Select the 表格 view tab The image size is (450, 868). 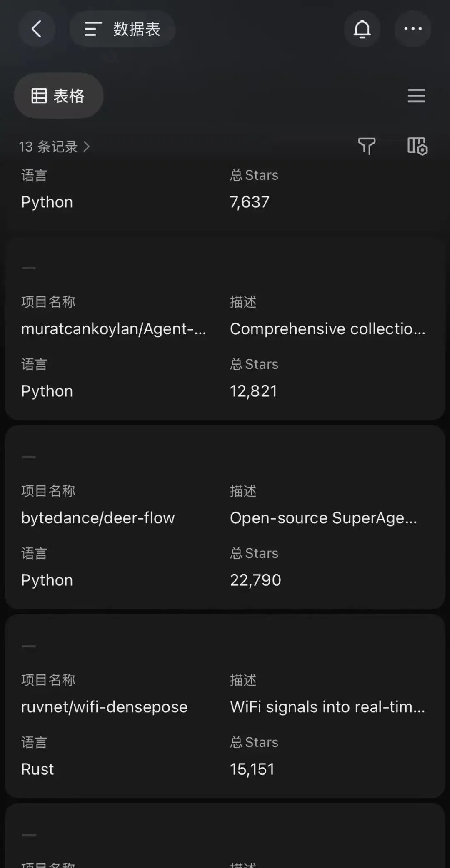(59, 96)
